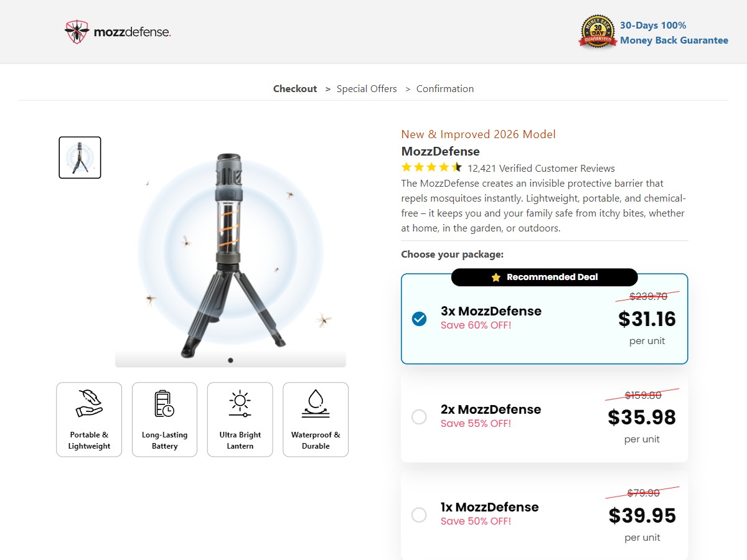Go to the Checkout step
Image resolution: width=747 pixels, height=560 pixels.
pos(295,89)
